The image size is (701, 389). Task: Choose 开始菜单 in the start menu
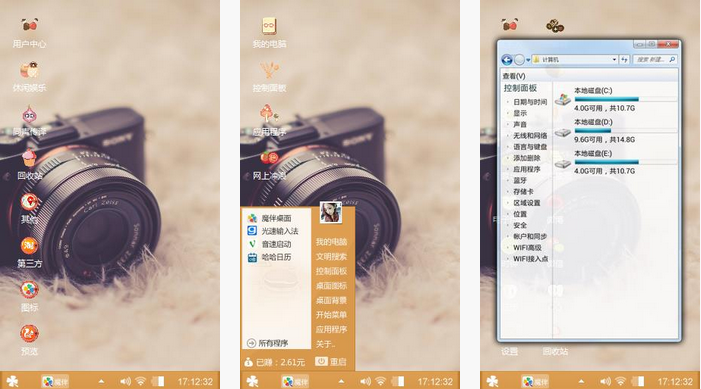click(331, 315)
